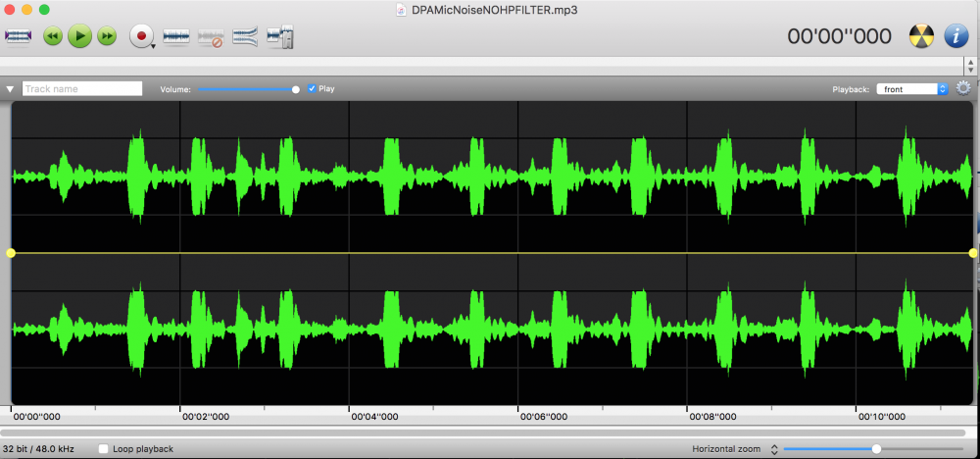Fast-forward with the green button
The height and width of the screenshot is (459, 980).
[107, 36]
